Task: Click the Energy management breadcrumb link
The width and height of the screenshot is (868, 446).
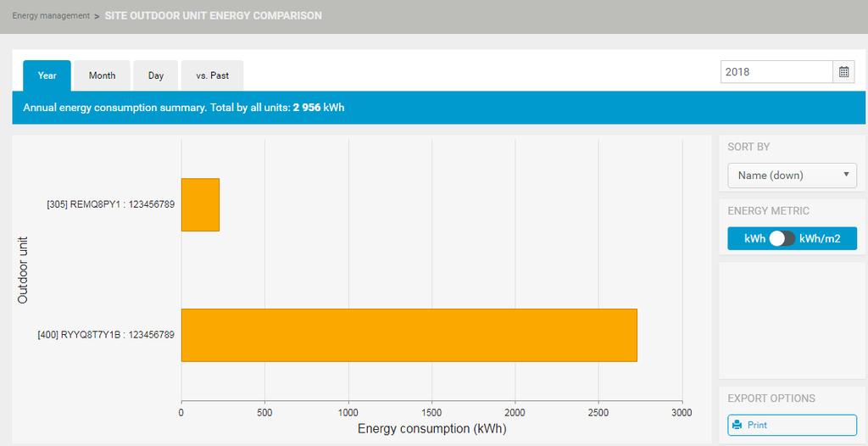Action: tap(51, 15)
